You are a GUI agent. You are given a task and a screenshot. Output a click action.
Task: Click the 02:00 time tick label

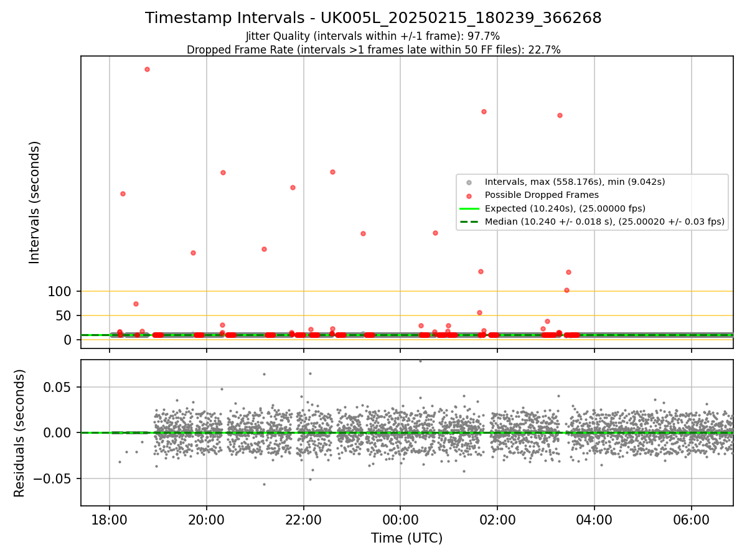point(497,520)
